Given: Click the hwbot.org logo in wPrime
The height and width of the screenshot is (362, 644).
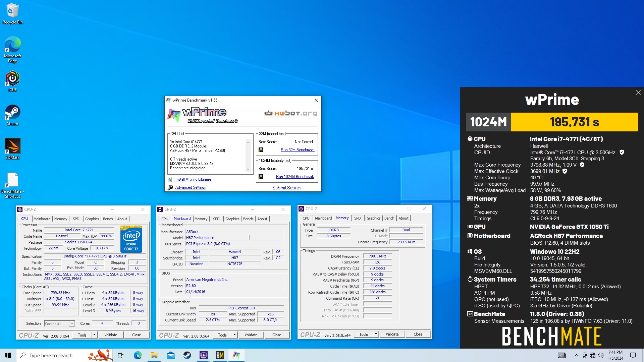Looking at the screenshot, I should [x=290, y=113].
